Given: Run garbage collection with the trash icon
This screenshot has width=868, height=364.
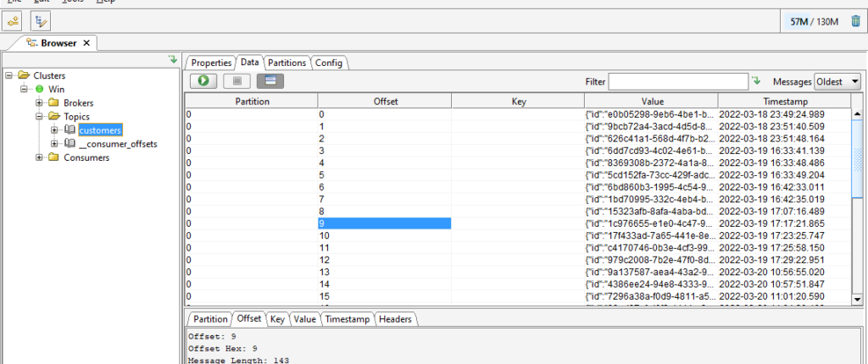Looking at the screenshot, I should point(855,21).
